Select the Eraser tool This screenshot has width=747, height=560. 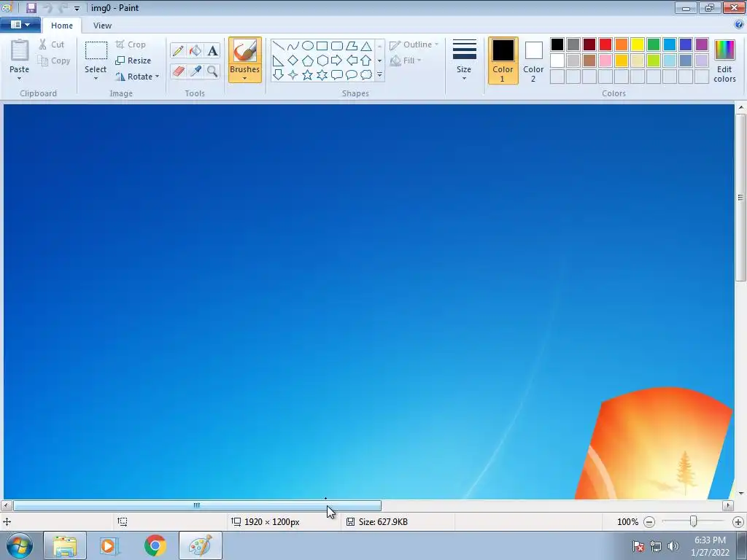tap(178, 71)
